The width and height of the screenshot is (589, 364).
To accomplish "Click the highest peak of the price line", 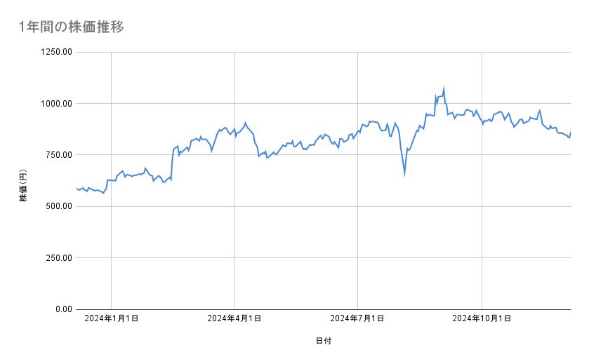I will coord(444,88).
